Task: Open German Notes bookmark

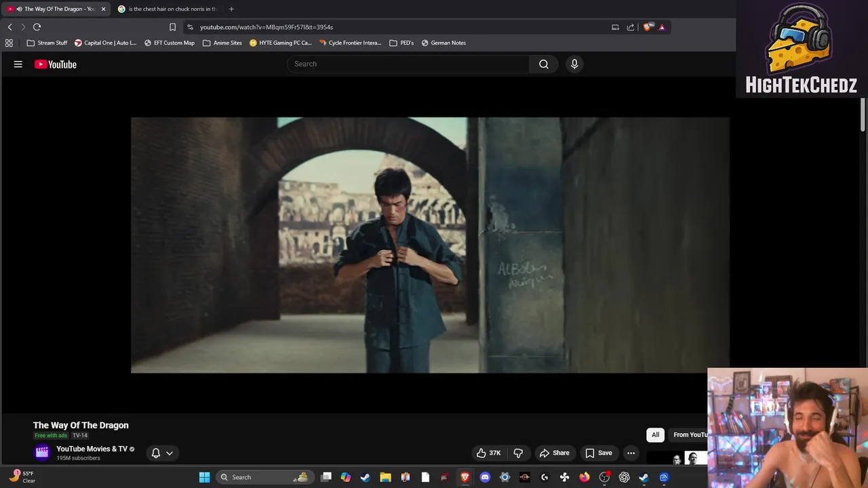Action: (x=443, y=43)
